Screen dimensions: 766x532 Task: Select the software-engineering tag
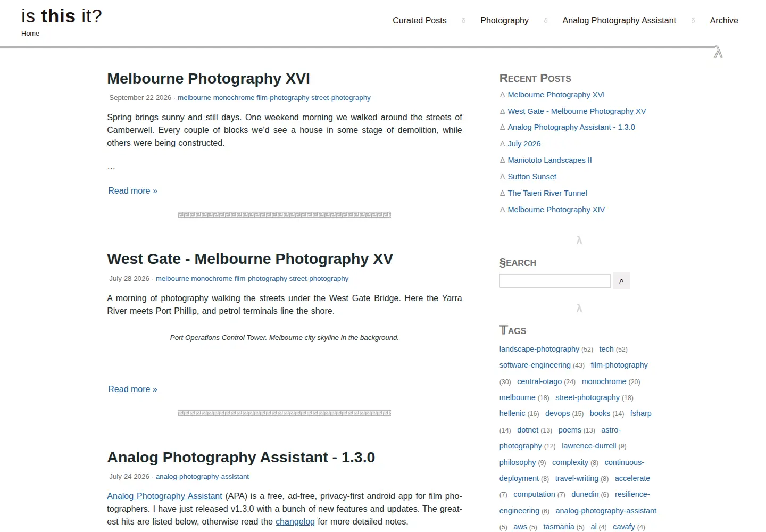[535, 365]
